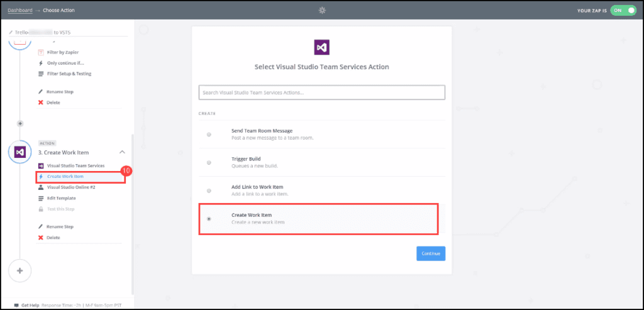Open Filter Setup & Testing in the sidebar

69,74
